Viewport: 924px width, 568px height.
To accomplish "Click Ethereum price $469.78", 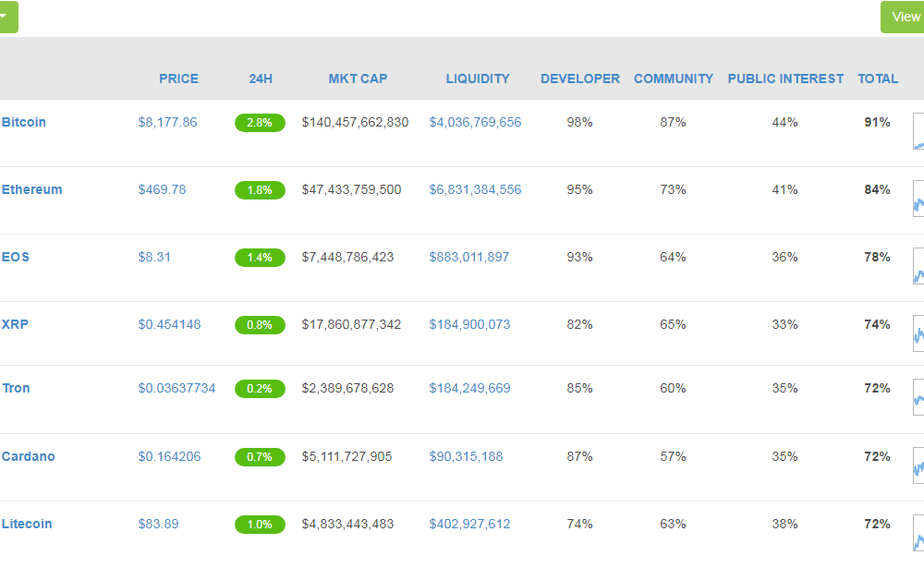I will point(162,189).
